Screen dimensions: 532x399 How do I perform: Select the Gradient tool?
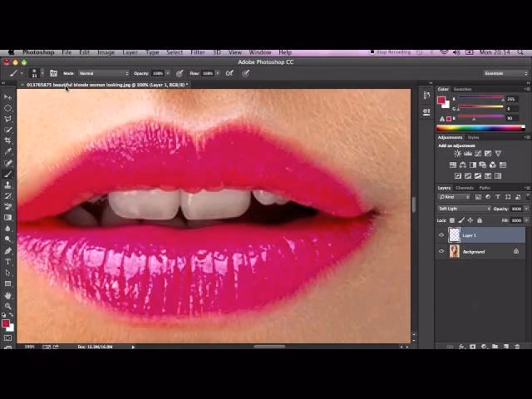[x=7, y=218]
